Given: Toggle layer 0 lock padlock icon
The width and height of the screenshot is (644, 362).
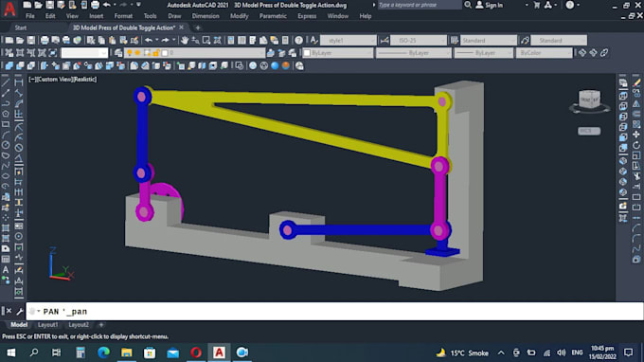Looking at the screenshot, I should pos(156,53).
